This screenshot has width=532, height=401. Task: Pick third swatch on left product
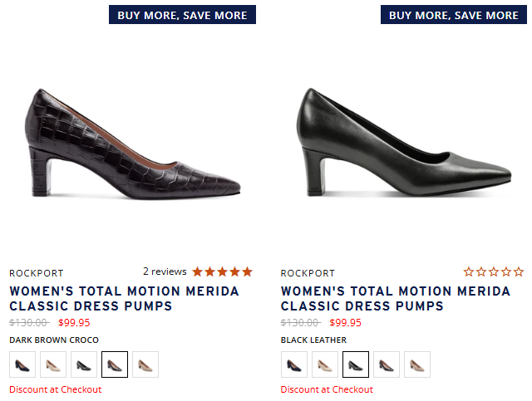click(x=84, y=364)
